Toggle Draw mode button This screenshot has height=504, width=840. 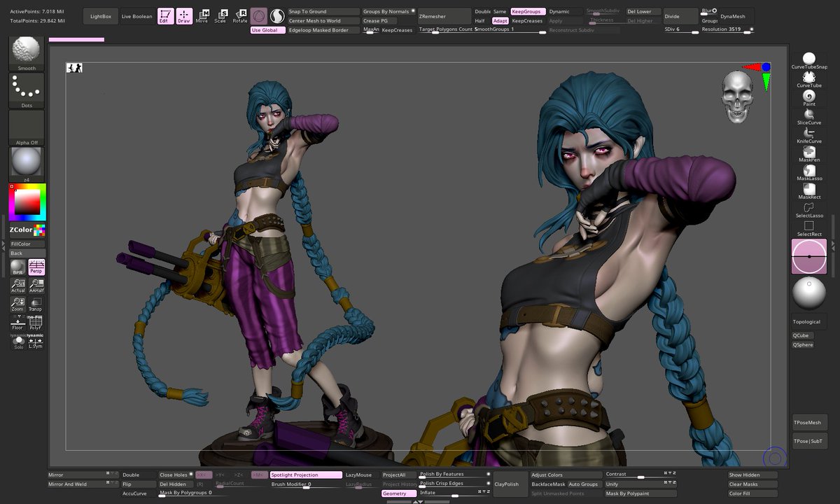(x=184, y=16)
